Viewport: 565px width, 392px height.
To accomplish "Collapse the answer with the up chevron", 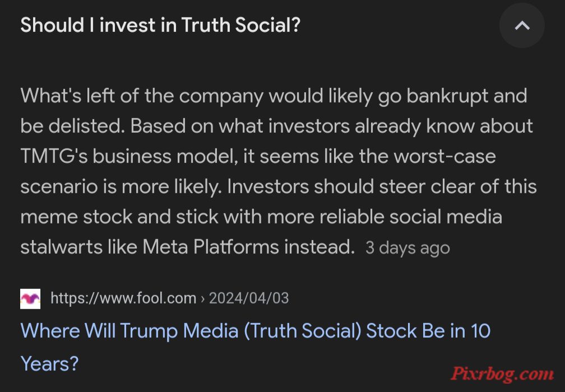I will point(522,25).
